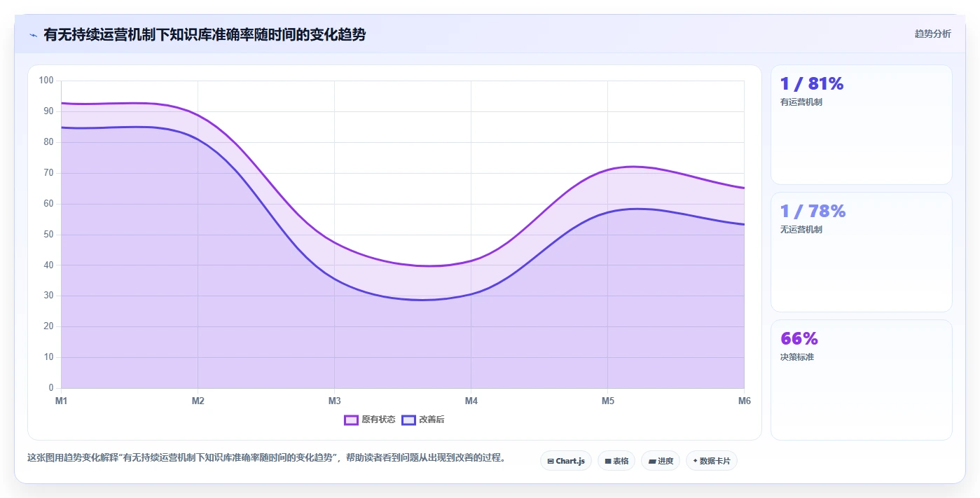The width and height of the screenshot is (980, 498).
Task: Click the 趋势分析 label in header
Action: [932, 34]
